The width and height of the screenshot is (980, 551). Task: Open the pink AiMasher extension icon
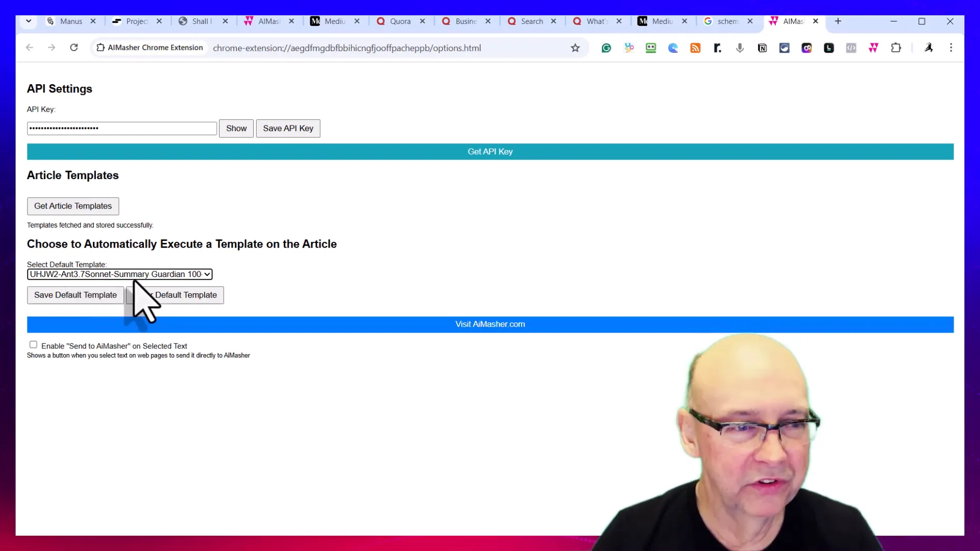click(873, 48)
